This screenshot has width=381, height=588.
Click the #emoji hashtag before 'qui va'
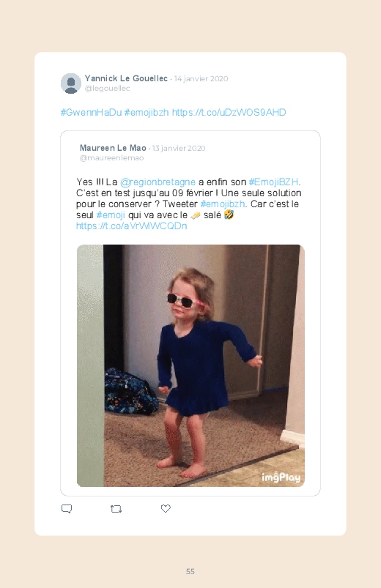111,215
